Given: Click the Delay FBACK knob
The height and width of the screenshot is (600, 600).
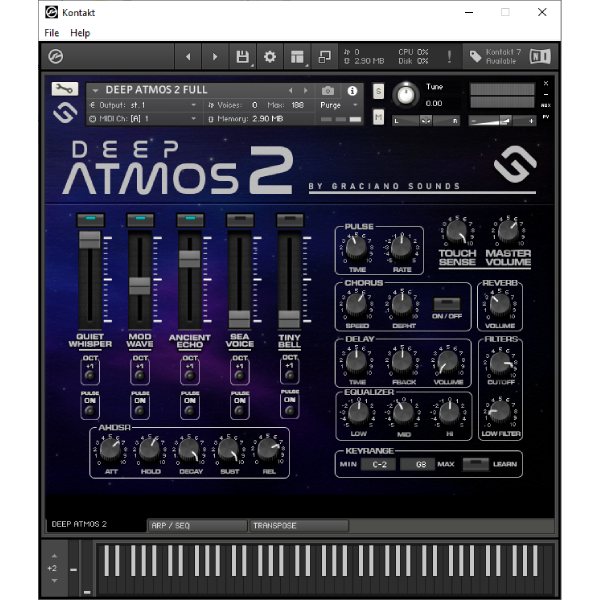Looking at the screenshot, I should 402,361.
